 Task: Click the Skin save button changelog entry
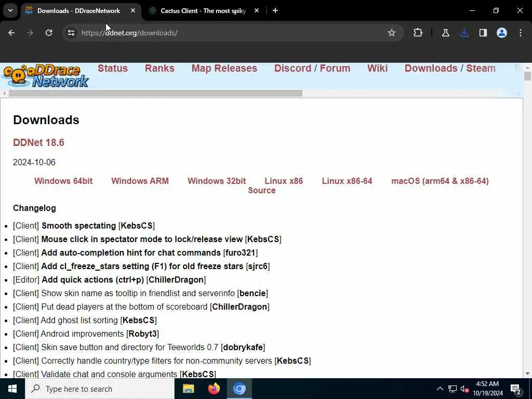tap(139, 348)
